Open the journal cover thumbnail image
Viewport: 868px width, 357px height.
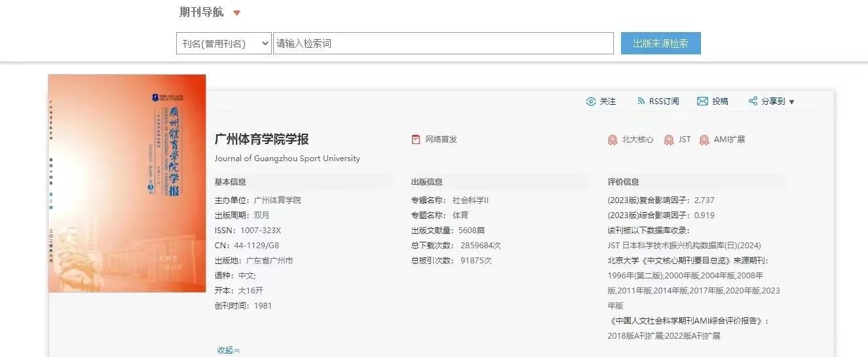click(x=127, y=183)
